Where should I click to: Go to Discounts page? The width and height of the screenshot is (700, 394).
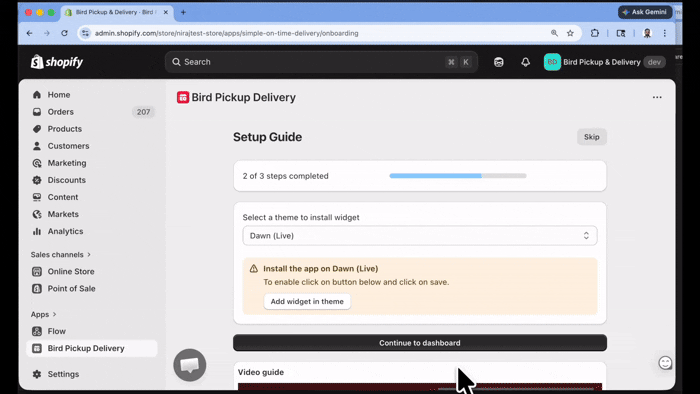tap(66, 180)
